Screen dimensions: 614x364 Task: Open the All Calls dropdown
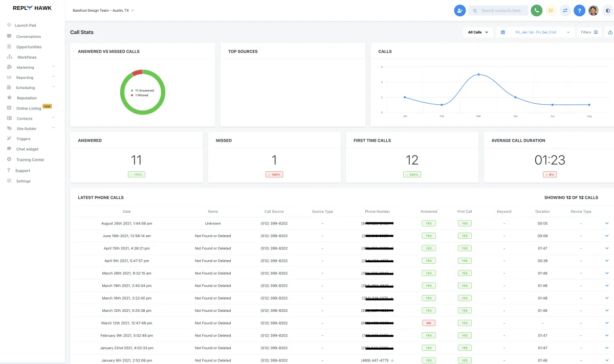[478, 32]
